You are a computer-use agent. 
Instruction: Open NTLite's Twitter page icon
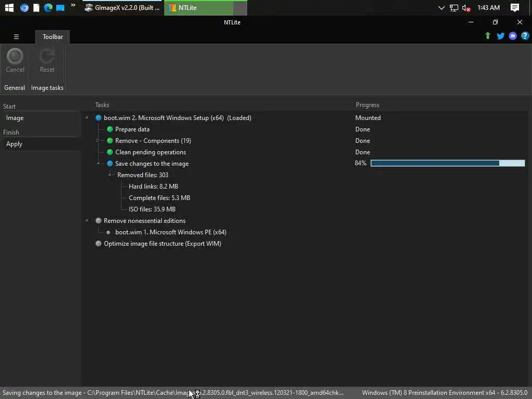pos(500,36)
